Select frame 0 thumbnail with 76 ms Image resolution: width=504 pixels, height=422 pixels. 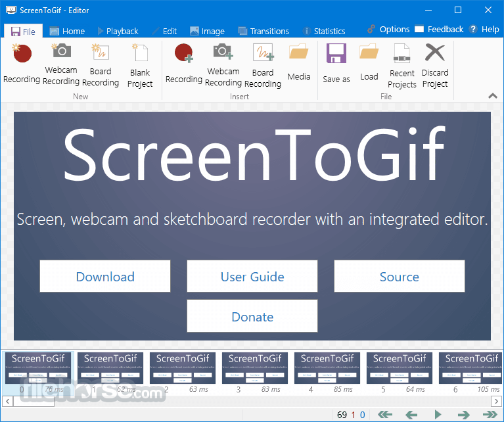(38, 373)
